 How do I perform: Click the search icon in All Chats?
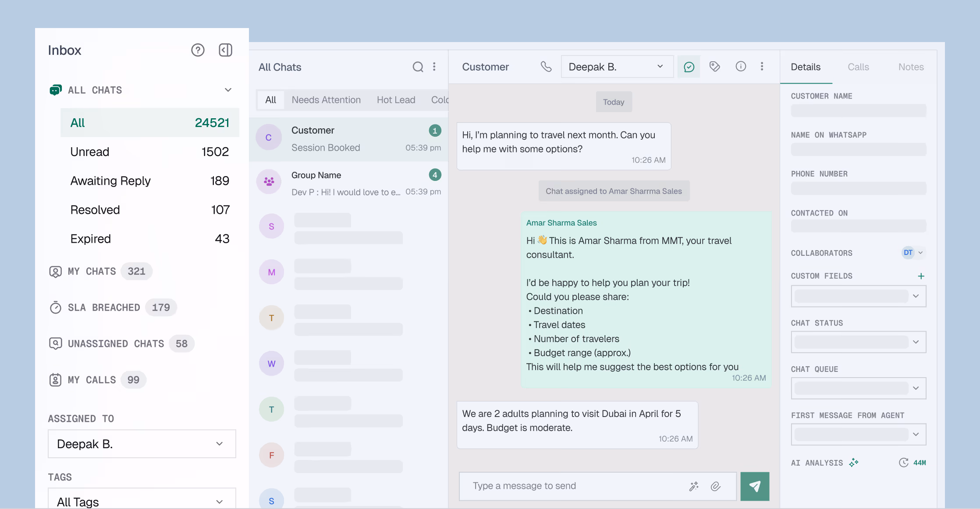coord(418,67)
